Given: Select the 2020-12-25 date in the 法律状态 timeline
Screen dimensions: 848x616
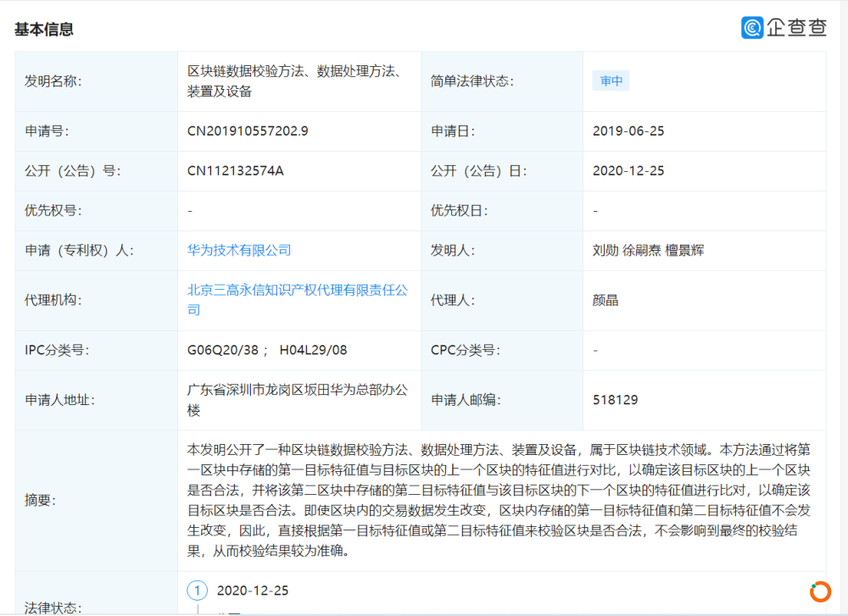Looking at the screenshot, I should tap(253, 591).
